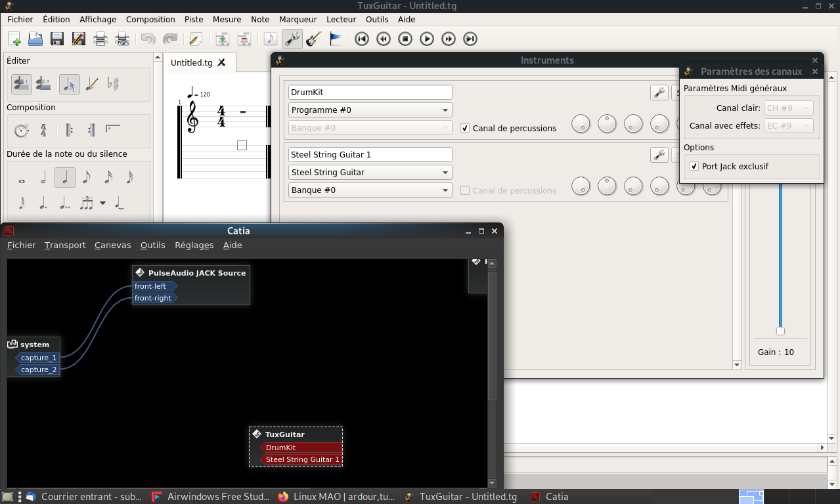This screenshot has height=504, width=840.
Task: Select capture_1 port in Catia system node
Action: point(37,358)
